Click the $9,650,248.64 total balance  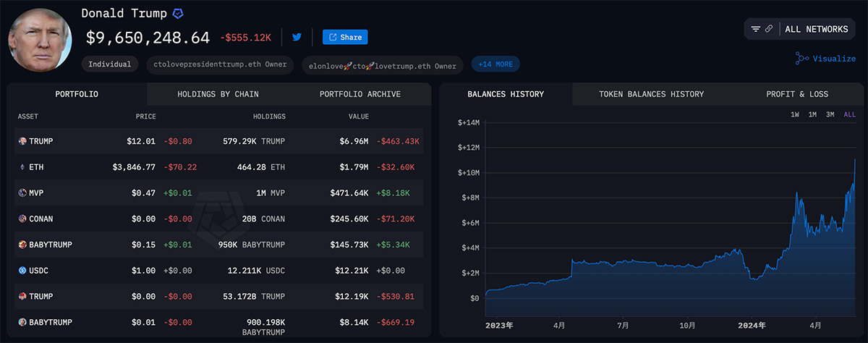tap(148, 38)
